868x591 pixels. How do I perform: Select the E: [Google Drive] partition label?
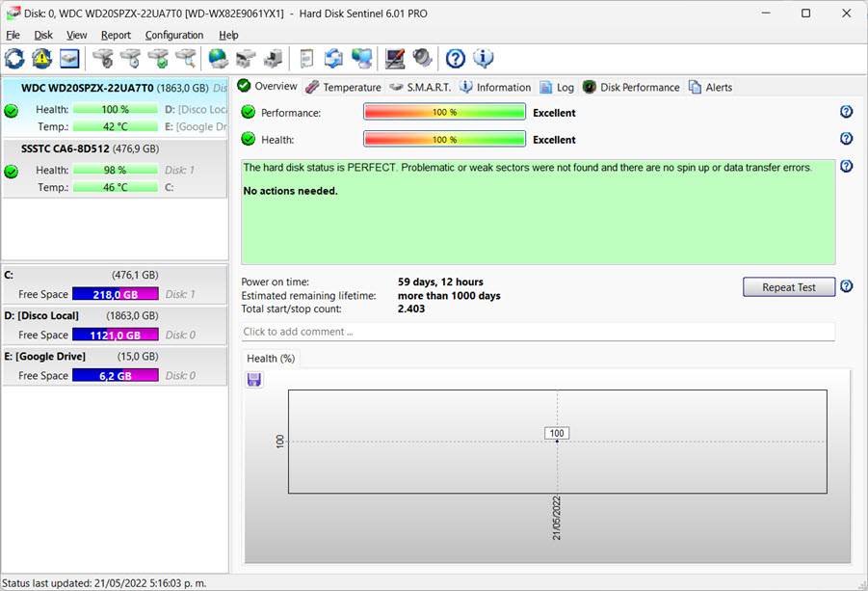pyautogui.click(x=45, y=356)
